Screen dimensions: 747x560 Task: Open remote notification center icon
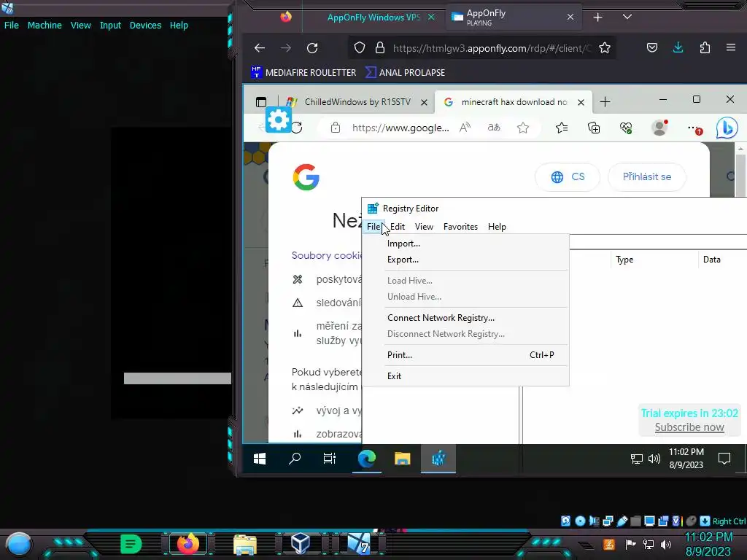coord(724,459)
